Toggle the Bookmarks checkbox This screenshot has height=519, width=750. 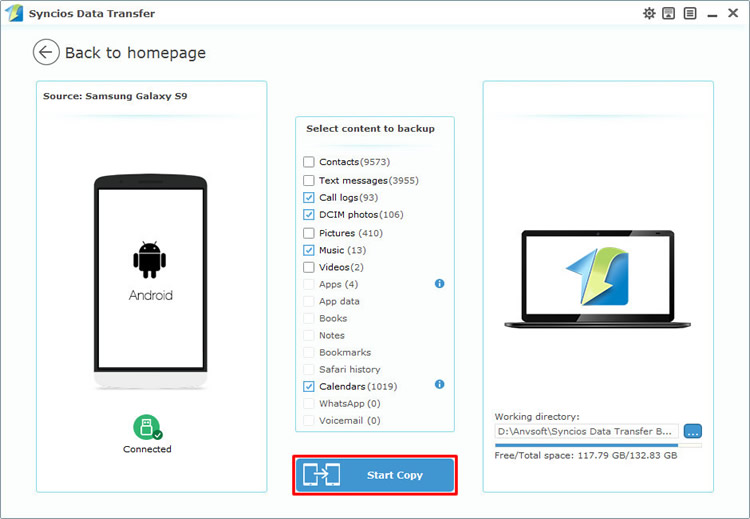coord(309,353)
